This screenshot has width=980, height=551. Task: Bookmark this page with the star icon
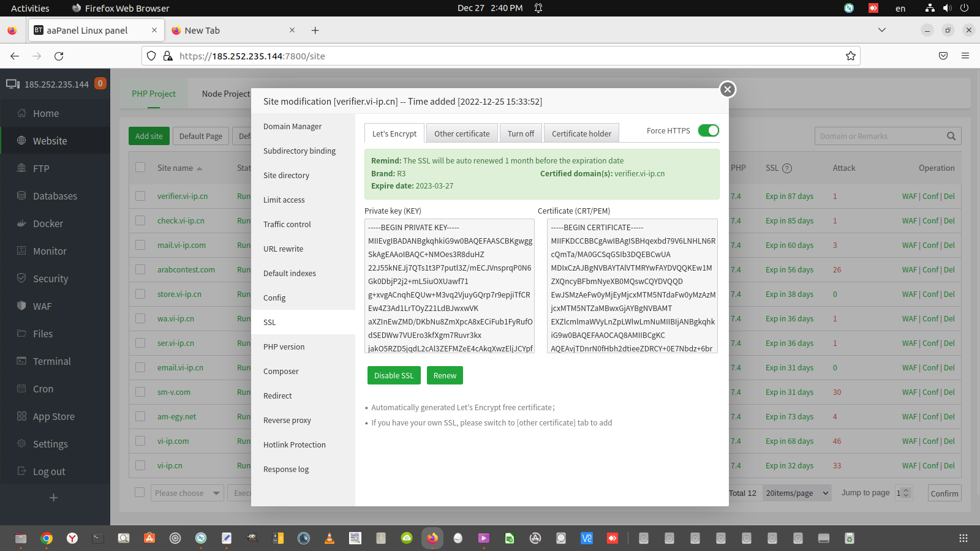(851, 56)
